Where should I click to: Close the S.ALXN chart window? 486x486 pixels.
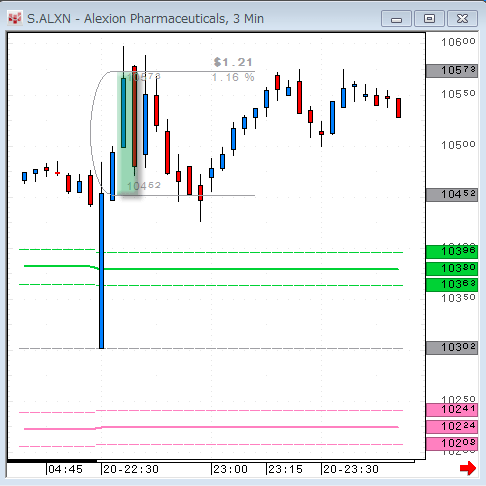pyautogui.click(x=462, y=19)
